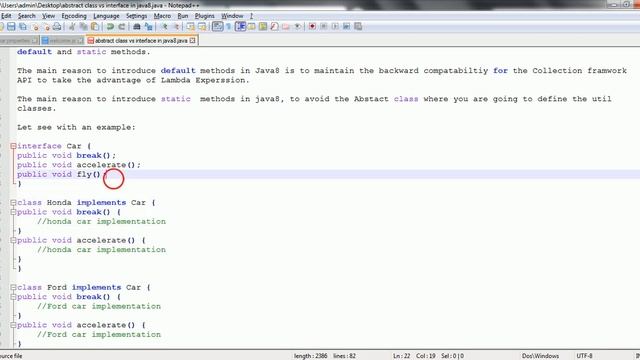Click the Zoom Out toolbar icon
The image size is (640, 360).
pyautogui.click(x=177, y=27)
